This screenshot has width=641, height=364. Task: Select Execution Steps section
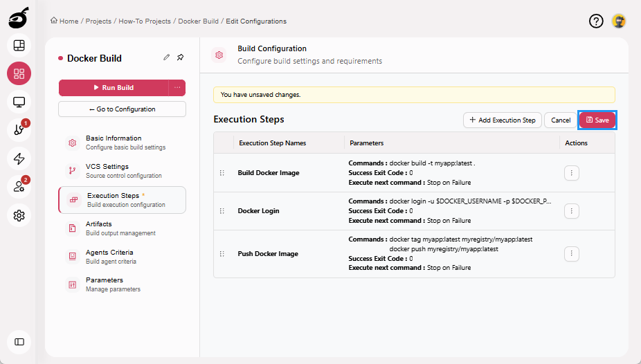point(123,200)
